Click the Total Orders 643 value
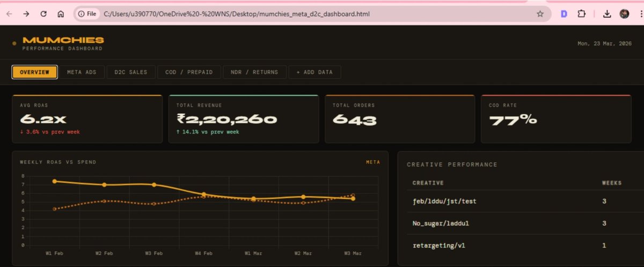The height and width of the screenshot is (267, 644). click(355, 120)
